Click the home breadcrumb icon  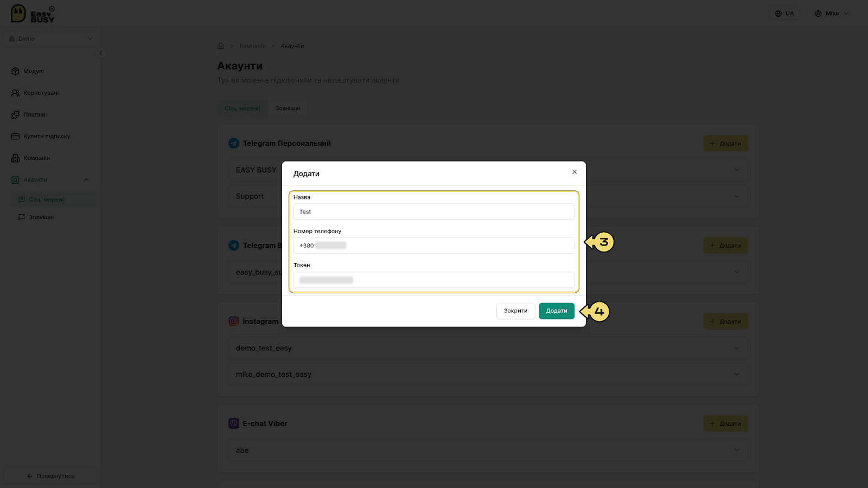221,46
